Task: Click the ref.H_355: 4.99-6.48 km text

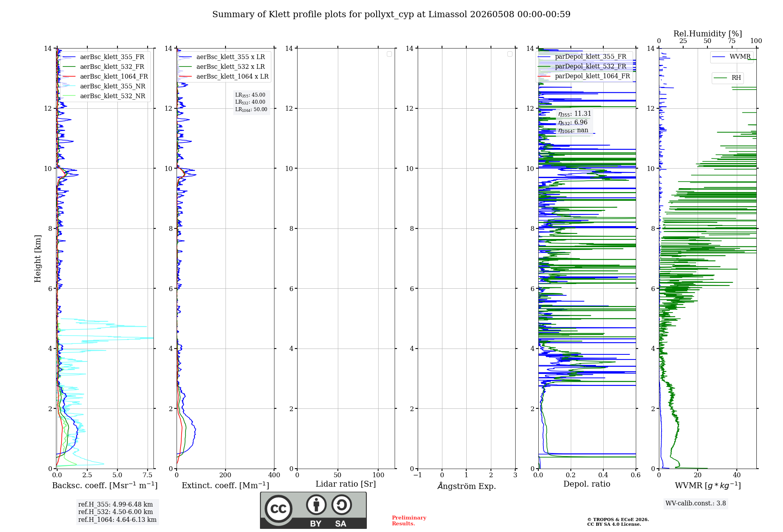Action: pyautogui.click(x=115, y=505)
